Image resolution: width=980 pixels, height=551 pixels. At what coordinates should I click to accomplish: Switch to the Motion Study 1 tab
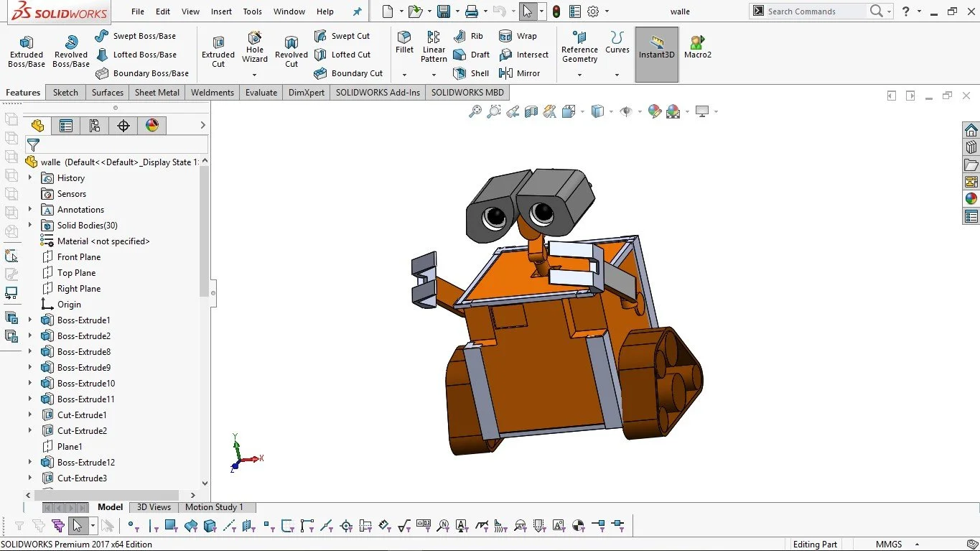click(214, 507)
